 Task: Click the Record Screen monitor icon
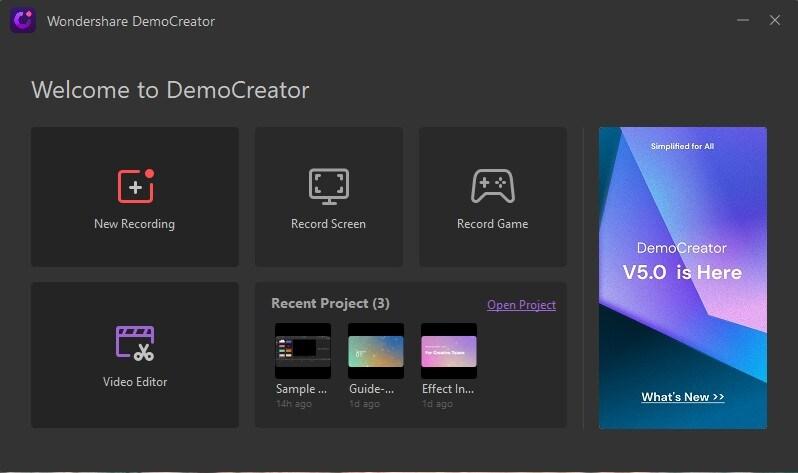tap(329, 186)
